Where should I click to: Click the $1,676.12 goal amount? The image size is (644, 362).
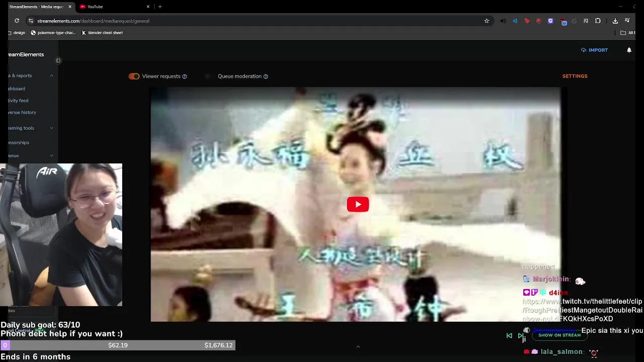(x=218, y=345)
